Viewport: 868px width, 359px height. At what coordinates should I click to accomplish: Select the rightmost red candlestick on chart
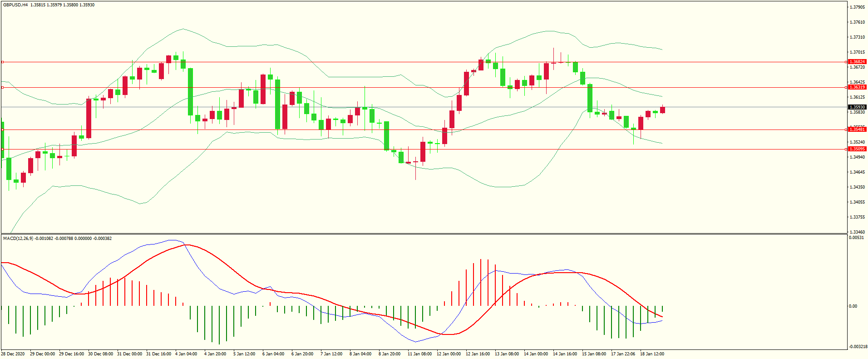tap(662, 110)
